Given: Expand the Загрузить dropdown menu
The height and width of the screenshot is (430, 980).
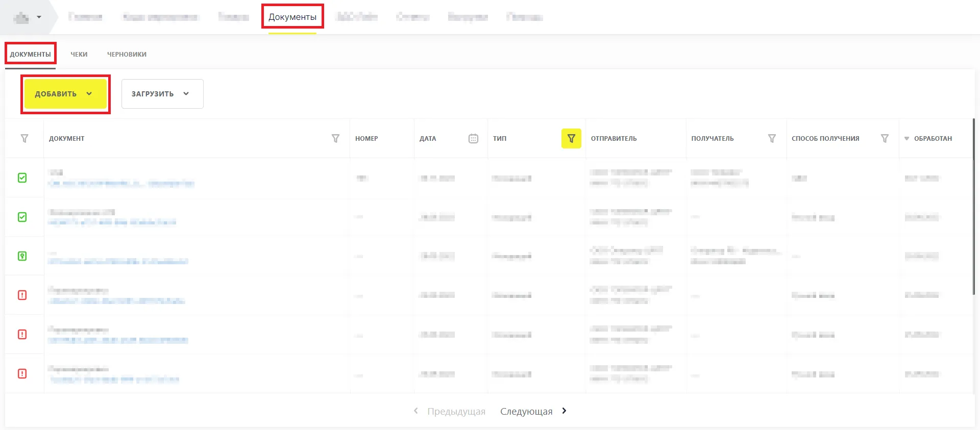Looking at the screenshot, I should pyautogui.click(x=162, y=94).
